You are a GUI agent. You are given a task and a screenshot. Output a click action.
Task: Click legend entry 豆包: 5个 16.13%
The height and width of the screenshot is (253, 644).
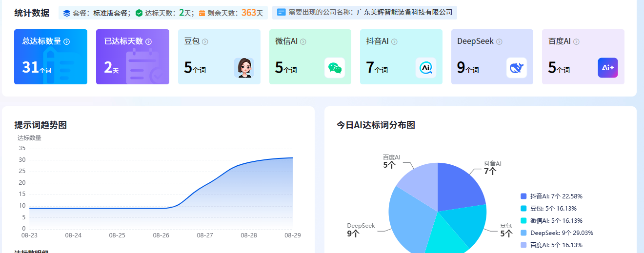[x=549, y=209]
